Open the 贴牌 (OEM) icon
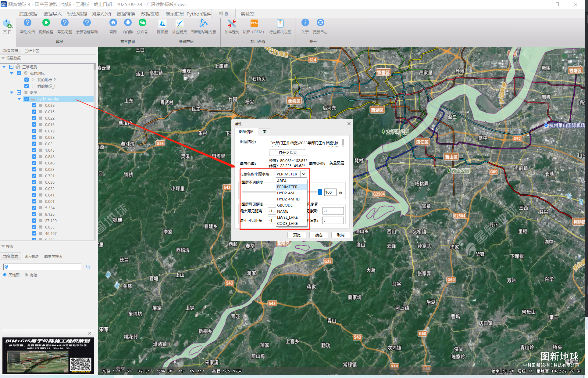588x378 pixels. coord(254,23)
